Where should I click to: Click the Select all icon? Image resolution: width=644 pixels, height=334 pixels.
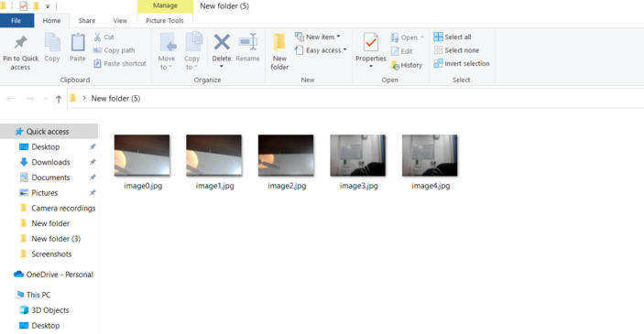coord(438,37)
